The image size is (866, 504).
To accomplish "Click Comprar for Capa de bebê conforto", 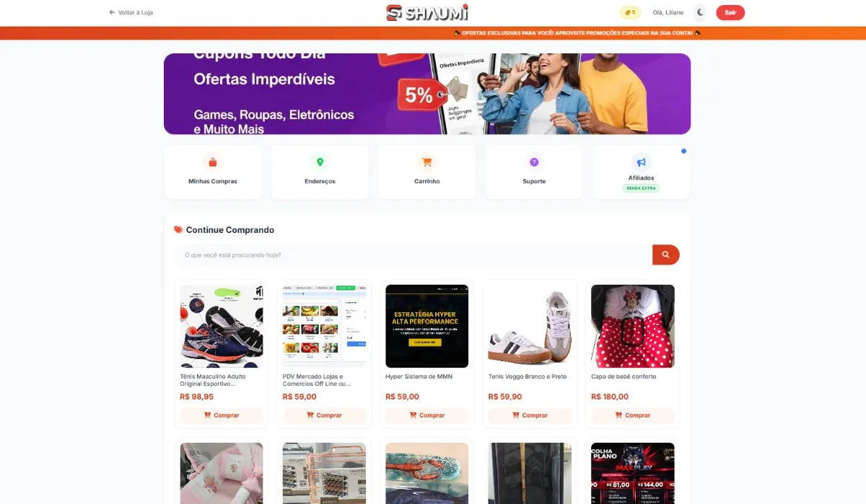I will coord(633,415).
